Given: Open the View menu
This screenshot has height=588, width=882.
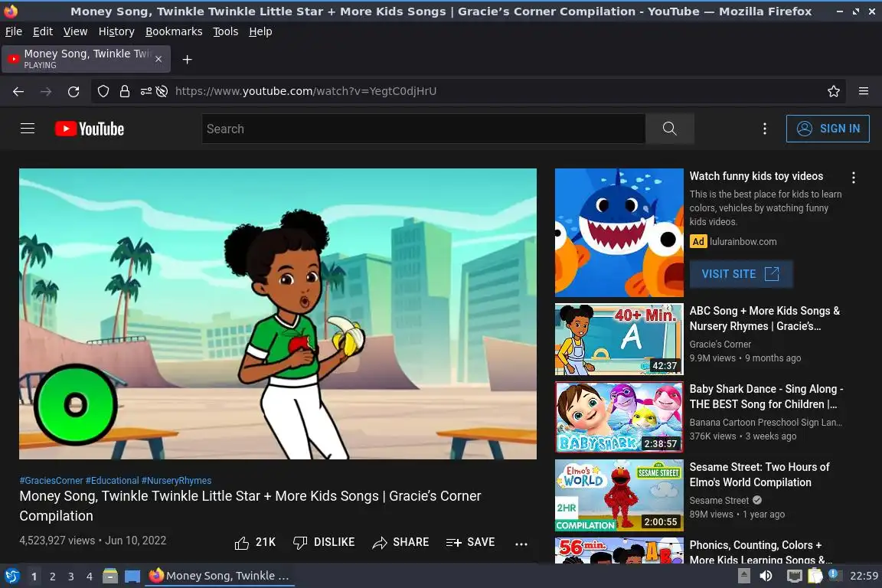Looking at the screenshot, I should [x=75, y=31].
